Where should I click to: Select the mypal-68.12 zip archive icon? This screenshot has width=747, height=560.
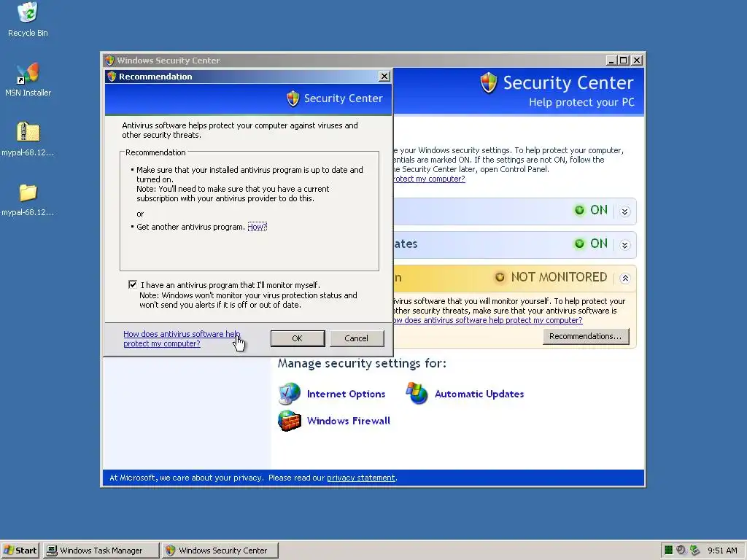(28, 132)
